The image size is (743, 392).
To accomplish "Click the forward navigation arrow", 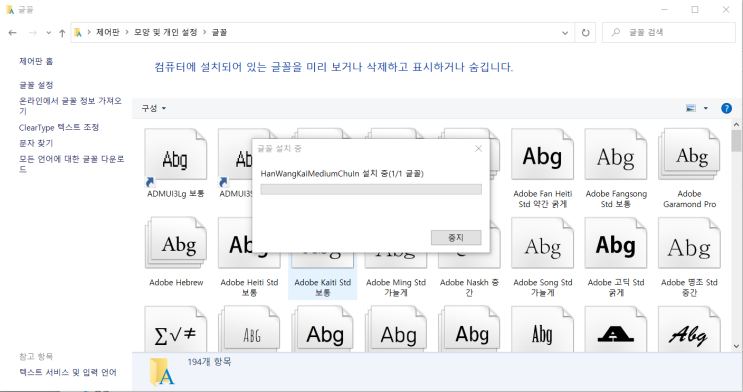I will click(33, 33).
